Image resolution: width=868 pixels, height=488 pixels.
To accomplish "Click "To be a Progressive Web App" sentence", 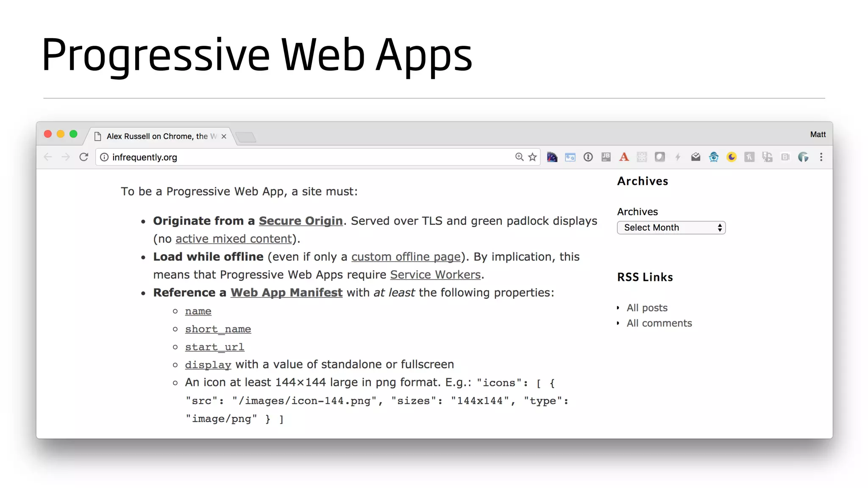I will point(239,191).
